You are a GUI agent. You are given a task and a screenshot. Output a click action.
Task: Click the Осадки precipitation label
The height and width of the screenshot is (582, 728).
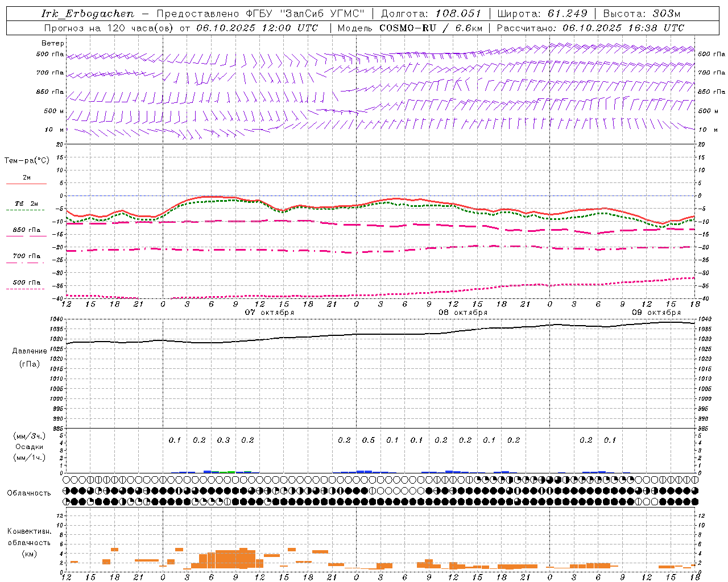coord(29,447)
